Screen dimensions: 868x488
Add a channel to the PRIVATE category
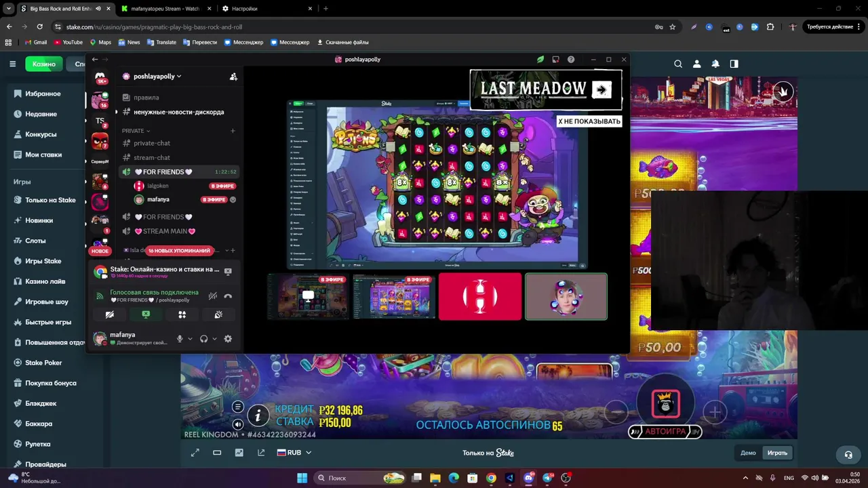point(233,131)
